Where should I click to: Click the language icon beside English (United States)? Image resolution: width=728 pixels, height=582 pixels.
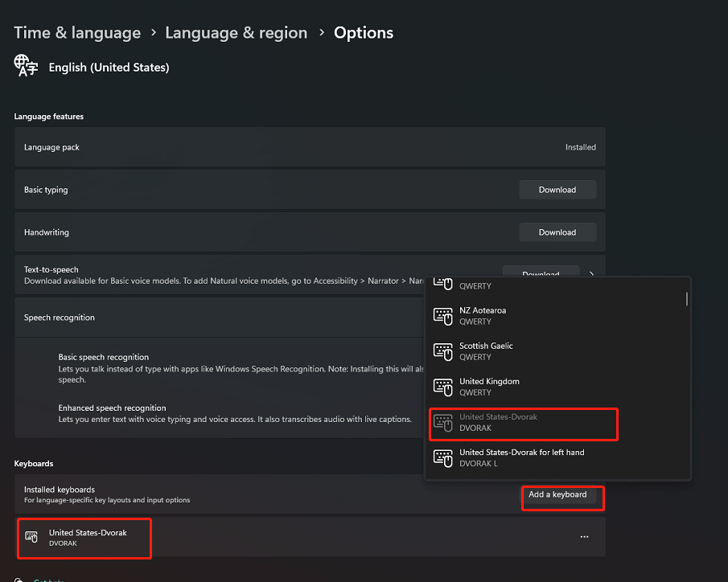pos(26,65)
